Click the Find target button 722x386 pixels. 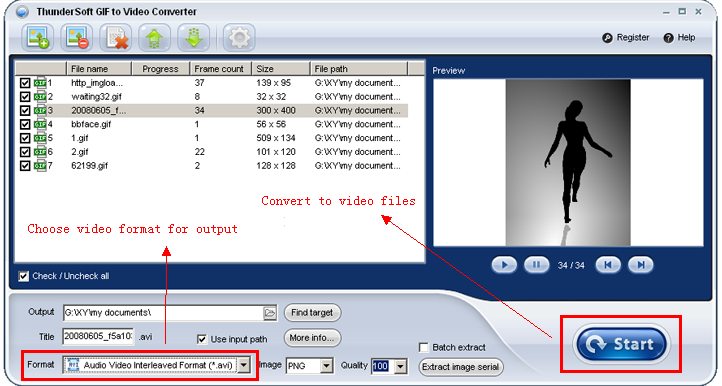tap(312, 313)
